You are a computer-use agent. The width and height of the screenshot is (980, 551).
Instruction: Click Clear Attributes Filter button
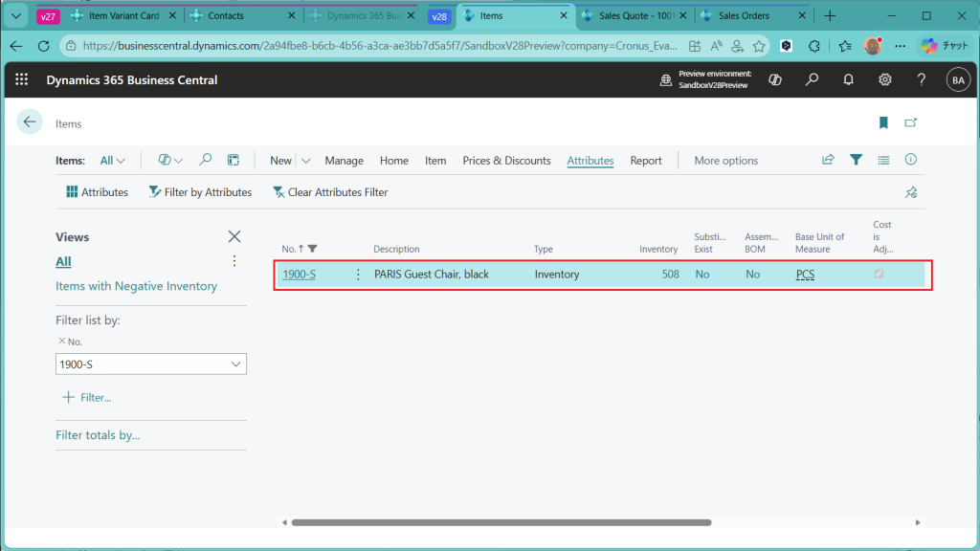330,192
